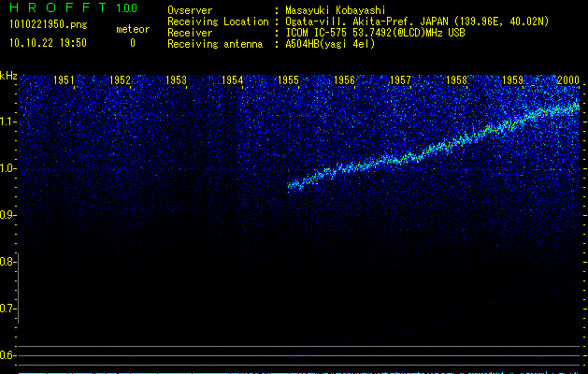
Task: Click the grey vertical bar beside 0.7-0.8 kHz
Action: pos(19,288)
